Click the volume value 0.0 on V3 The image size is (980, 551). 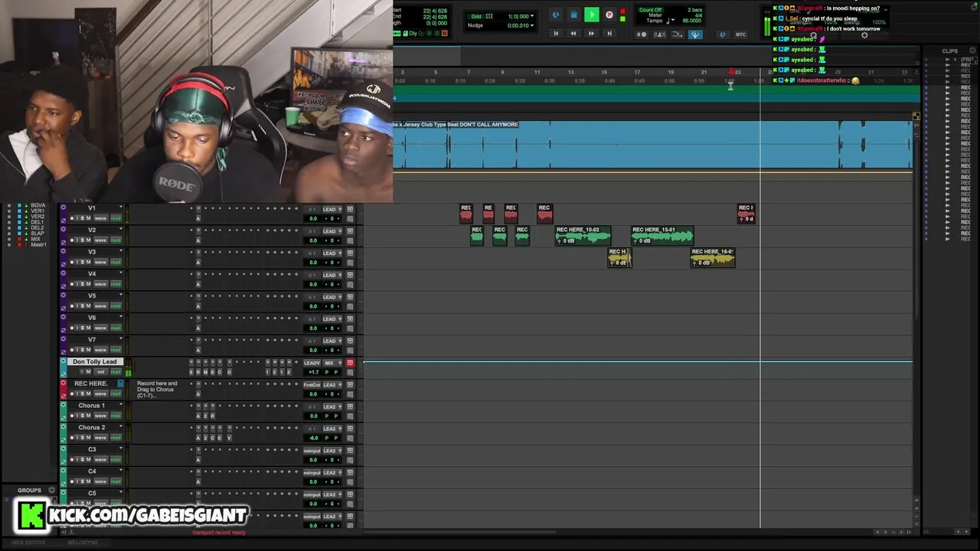312,262
